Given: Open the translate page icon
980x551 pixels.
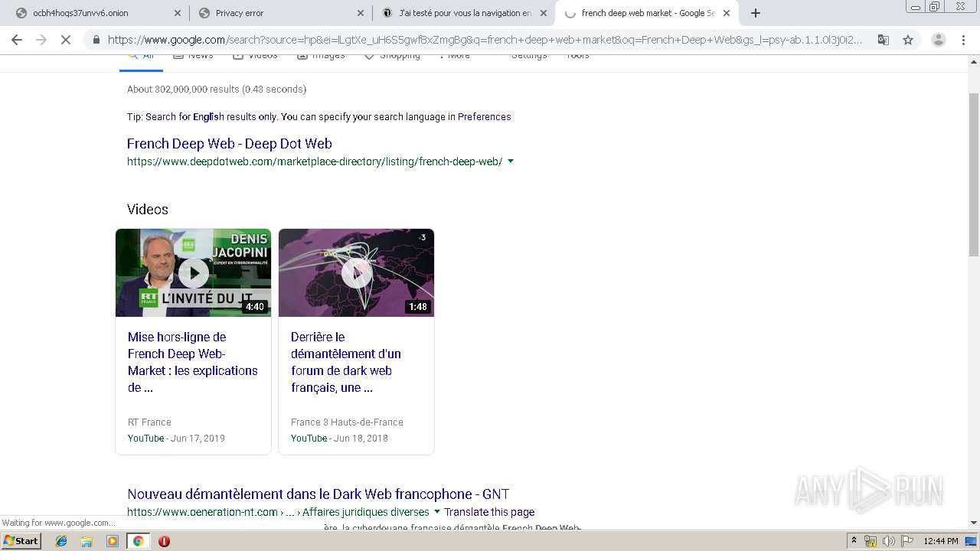Looking at the screenshot, I should (884, 40).
